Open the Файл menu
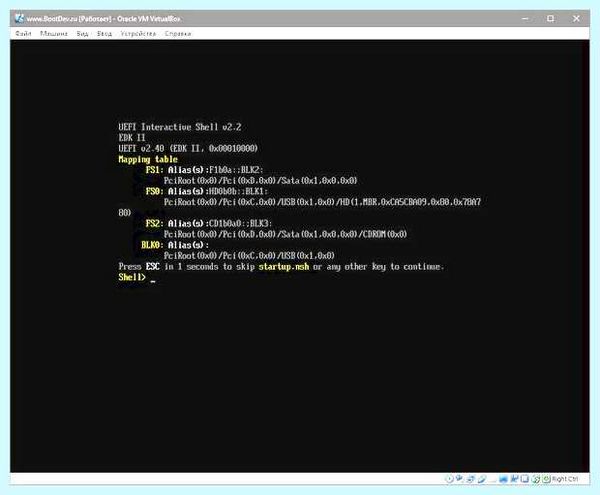Viewport: 600px width, 495px height. (x=23, y=34)
